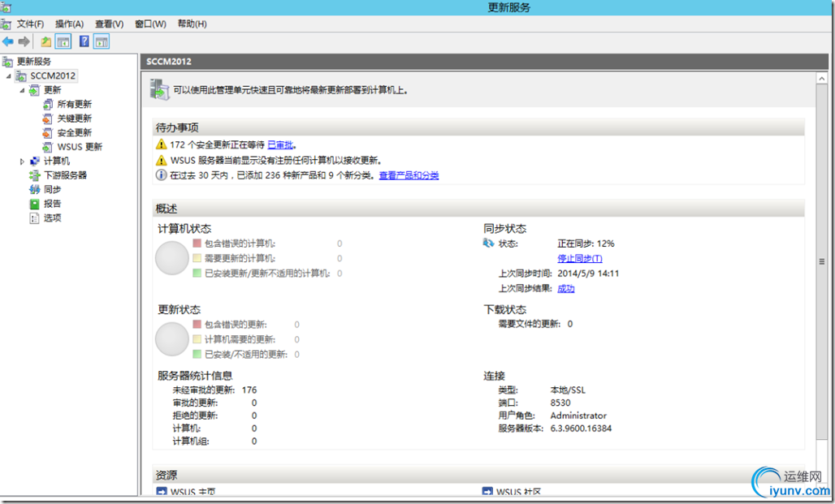Click the 下游服务器 icon
This screenshot has width=835, height=504.
(x=35, y=175)
